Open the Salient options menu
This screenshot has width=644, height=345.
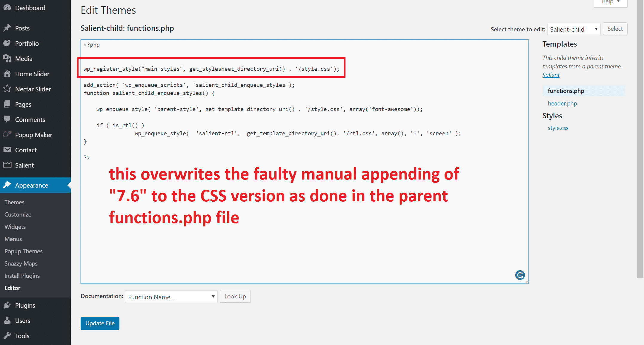click(35, 165)
